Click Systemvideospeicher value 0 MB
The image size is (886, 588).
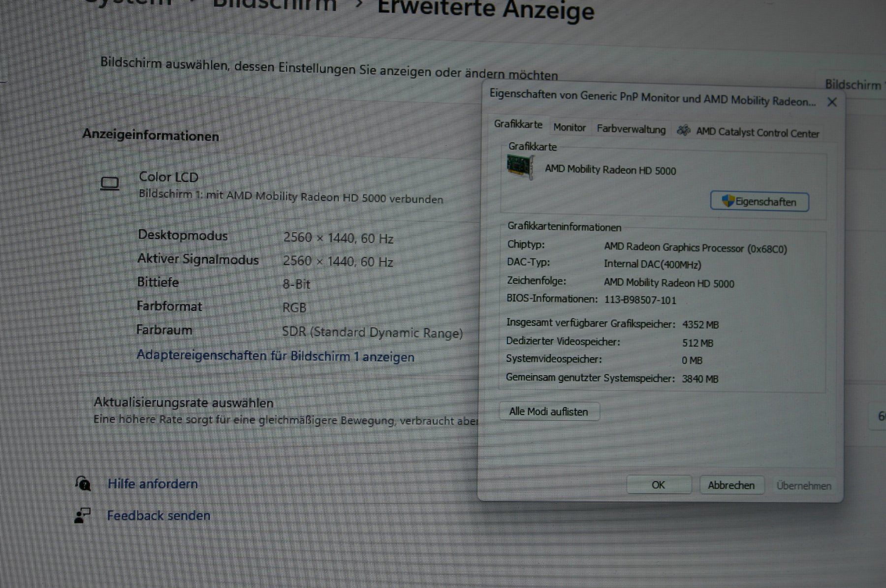point(692,361)
